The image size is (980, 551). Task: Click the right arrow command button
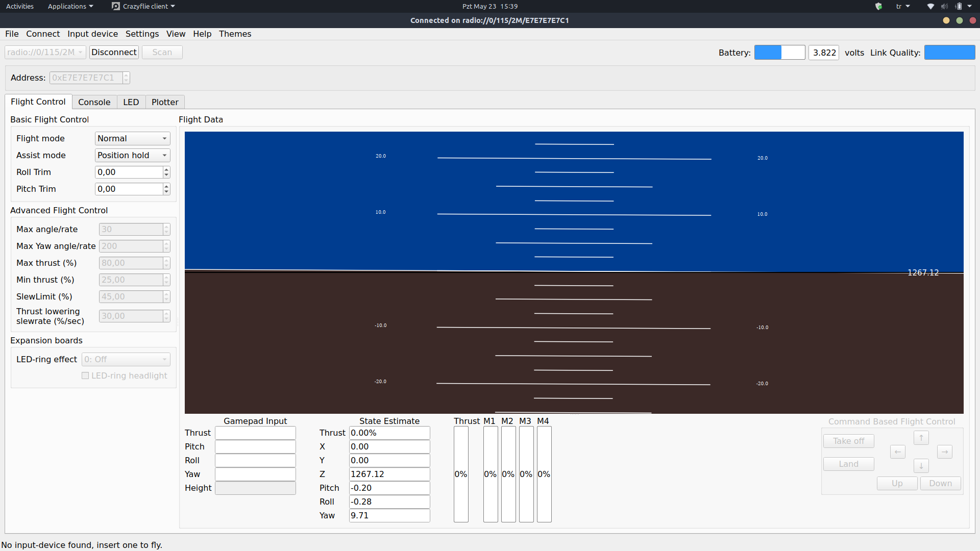pyautogui.click(x=944, y=452)
